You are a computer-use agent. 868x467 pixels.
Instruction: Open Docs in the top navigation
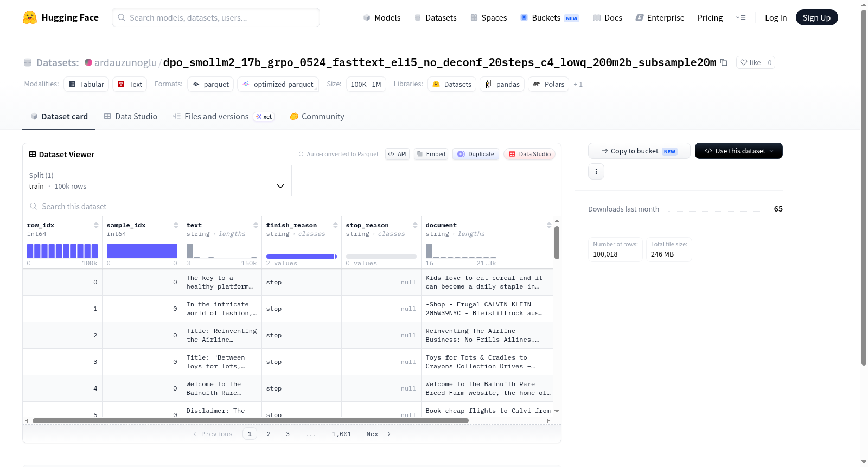coord(608,17)
